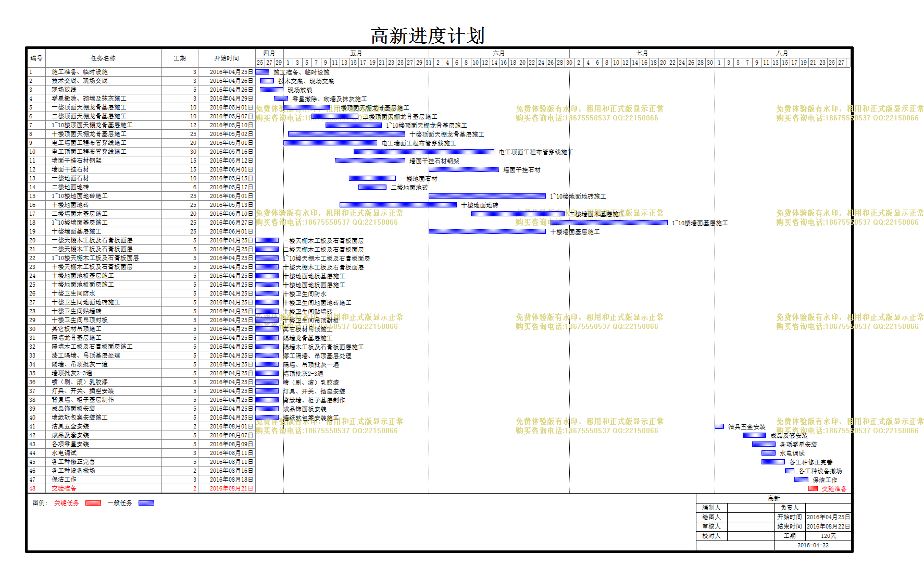Image resolution: width=924 pixels, height=577 pixels.
Task: Select the 四月 month header
Action: point(269,53)
